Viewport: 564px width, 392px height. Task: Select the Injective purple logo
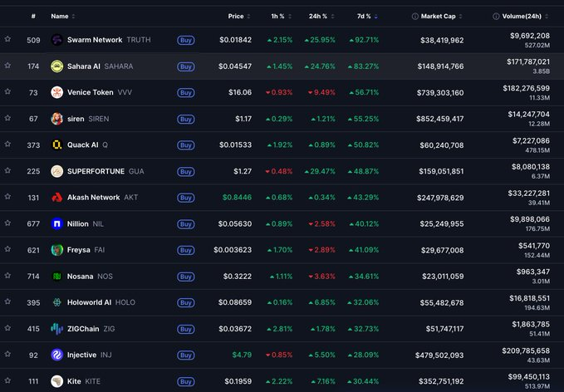56,355
